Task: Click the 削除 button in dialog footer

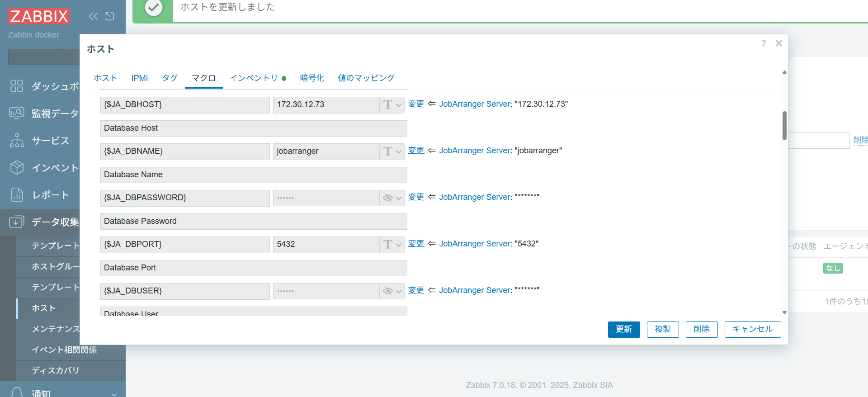Action: point(702,329)
